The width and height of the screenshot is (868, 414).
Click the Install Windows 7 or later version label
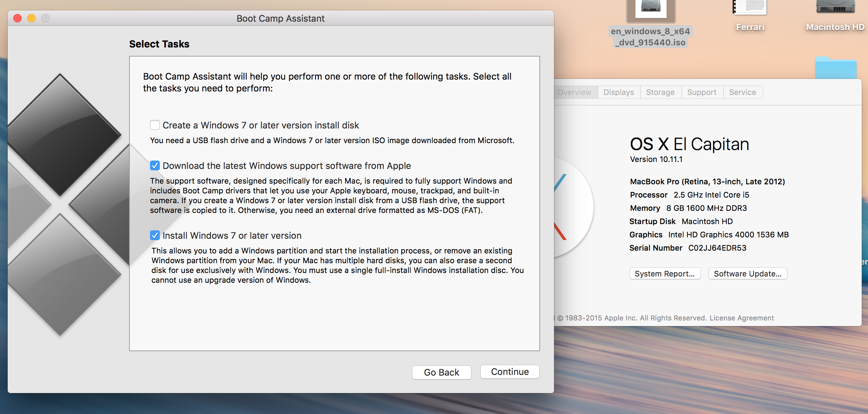[x=232, y=235]
